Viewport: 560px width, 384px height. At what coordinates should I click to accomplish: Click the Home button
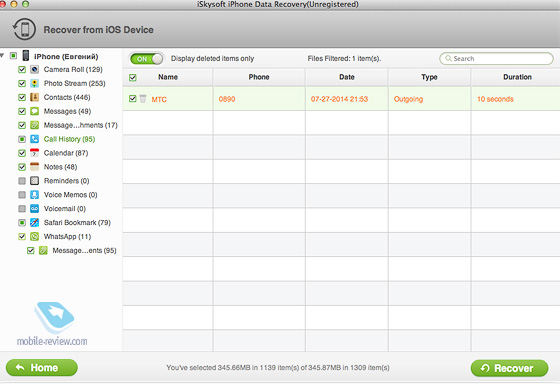42,368
